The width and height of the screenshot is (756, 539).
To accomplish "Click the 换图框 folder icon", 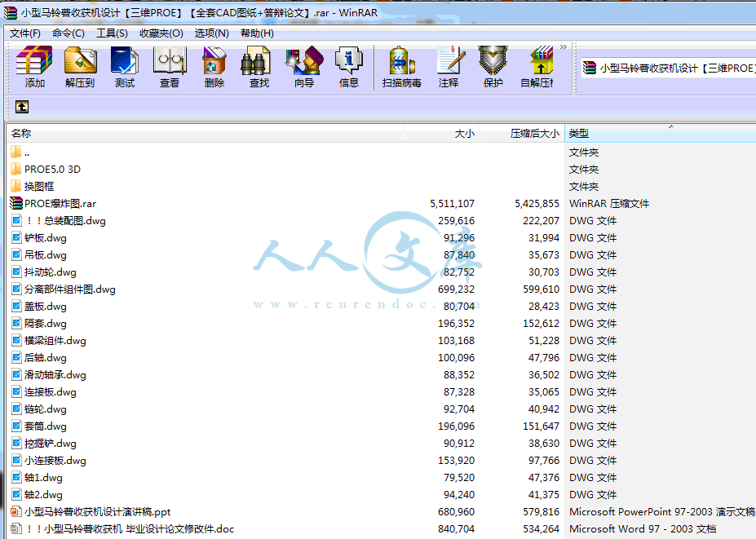I will point(16,187).
